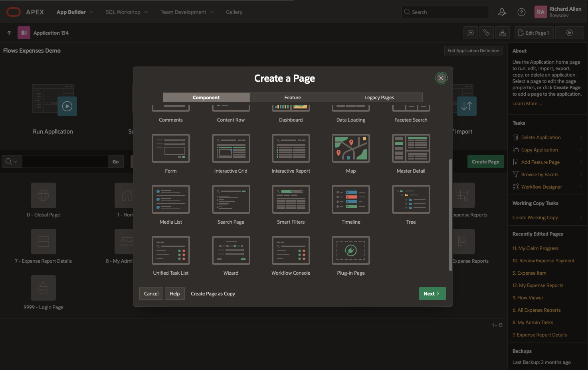Click the dialog's vertical scrollbar
Screen dimensions: 588x370
tap(451, 215)
